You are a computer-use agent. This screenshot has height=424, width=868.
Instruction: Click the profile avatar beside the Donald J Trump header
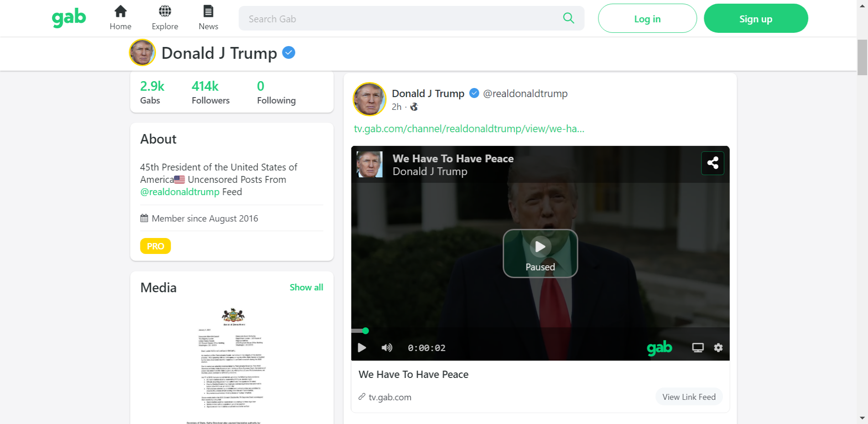coord(142,53)
